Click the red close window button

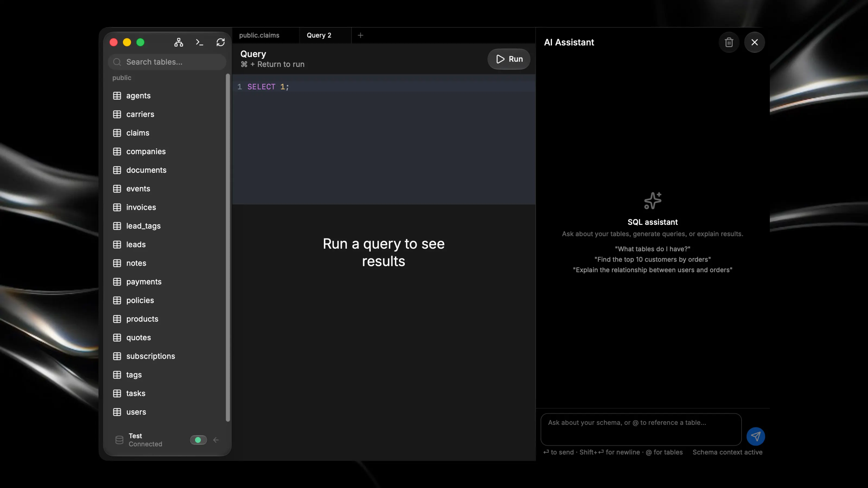tap(114, 42)
